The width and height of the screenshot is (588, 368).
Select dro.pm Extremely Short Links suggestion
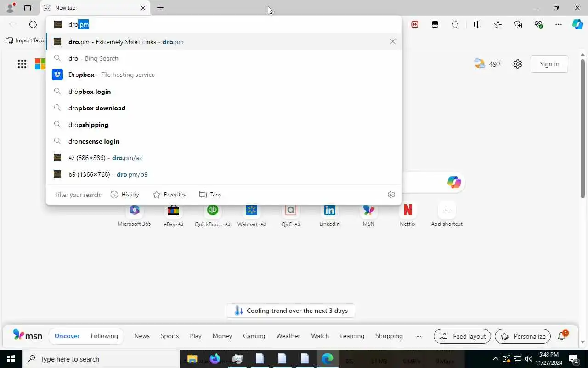pyautogui.click(x=224, y=42)
